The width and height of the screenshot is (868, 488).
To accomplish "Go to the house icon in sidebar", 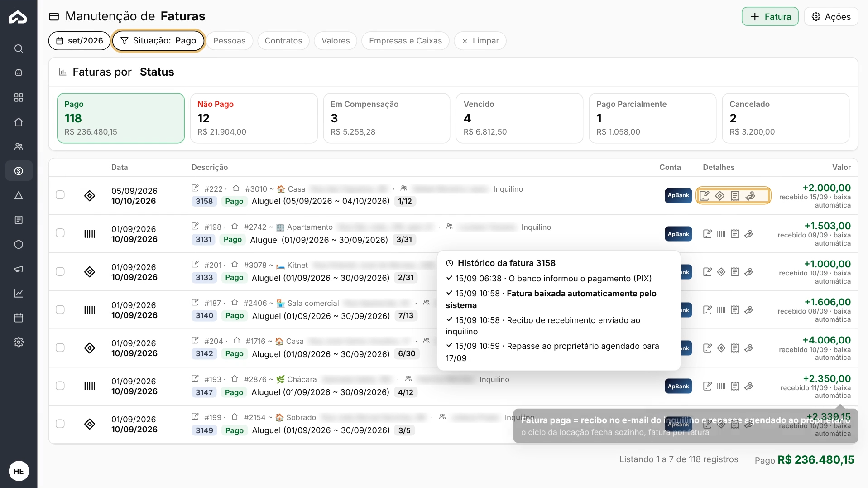I will coord(19,122).
